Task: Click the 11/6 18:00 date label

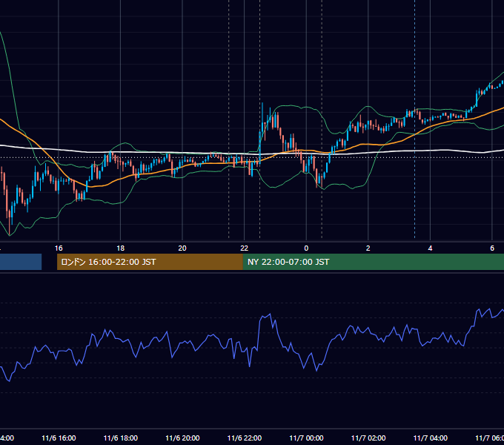Action: pos(121,438)
